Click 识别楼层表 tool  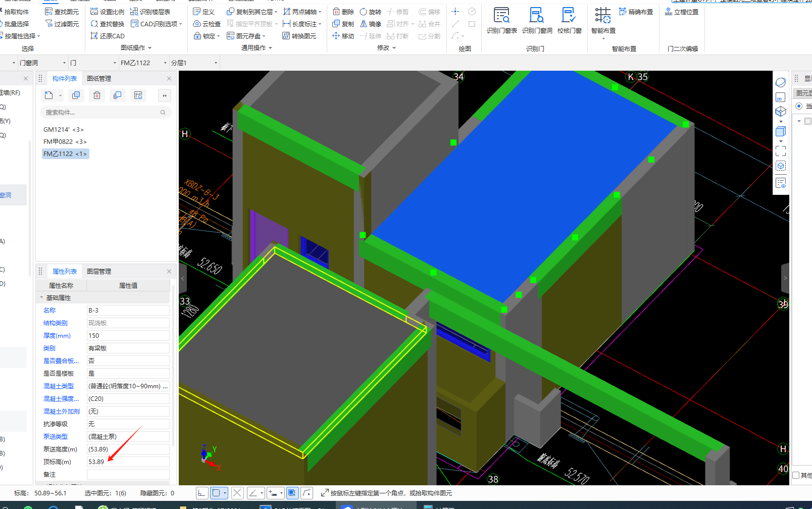pos(150,12)
